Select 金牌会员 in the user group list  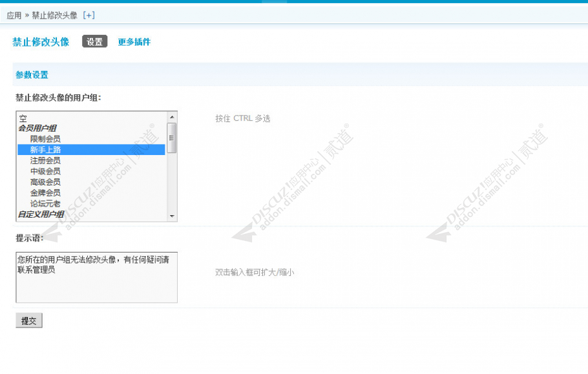[91, 192]
